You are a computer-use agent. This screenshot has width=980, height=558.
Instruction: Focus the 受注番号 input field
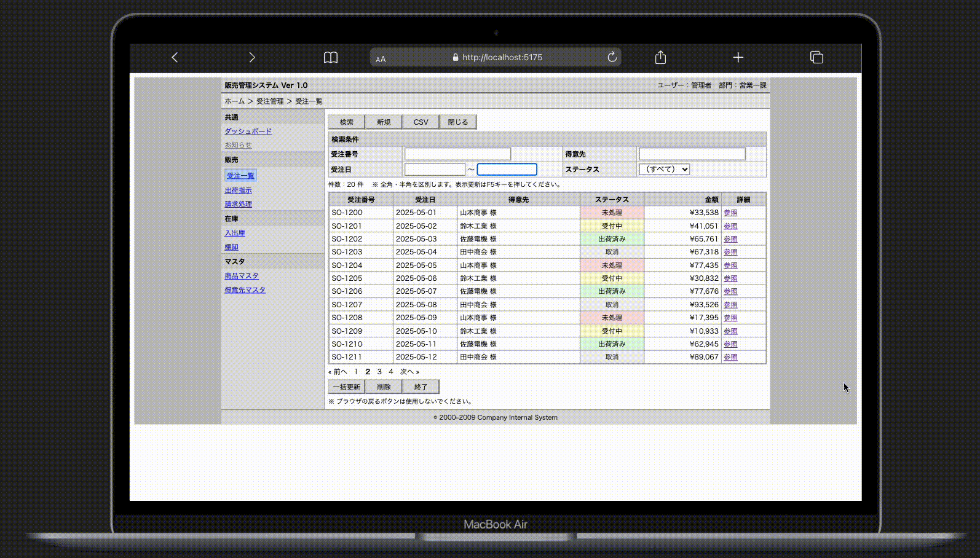[457, 154]
